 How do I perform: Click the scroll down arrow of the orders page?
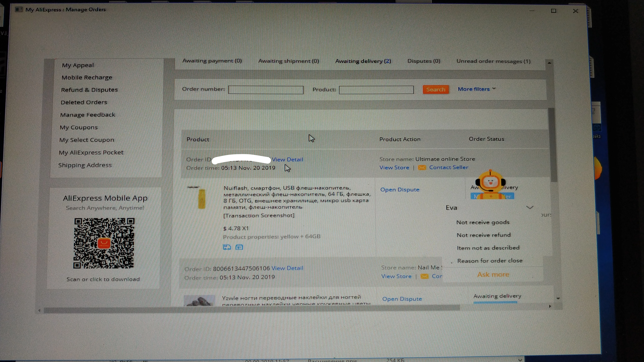[x=558, y=299]
